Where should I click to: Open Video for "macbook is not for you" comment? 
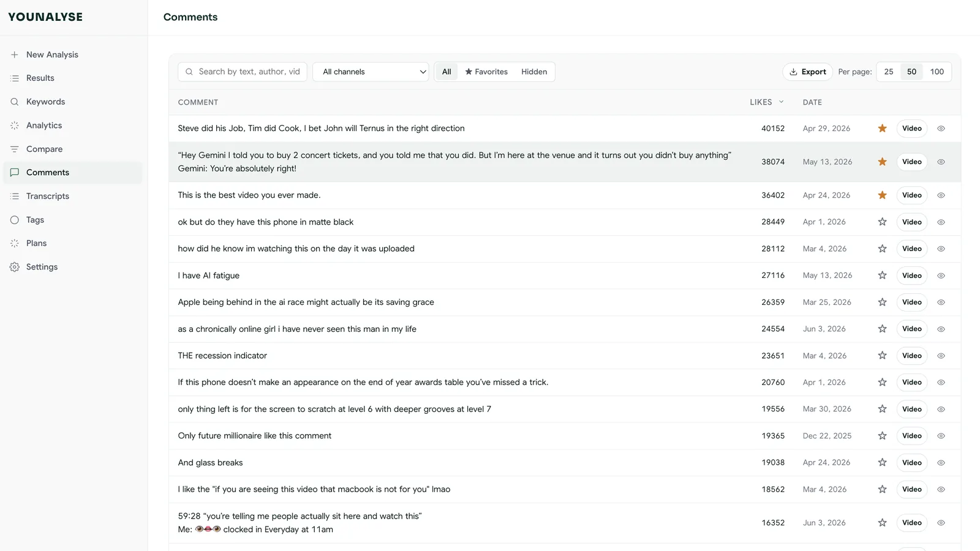911,490
